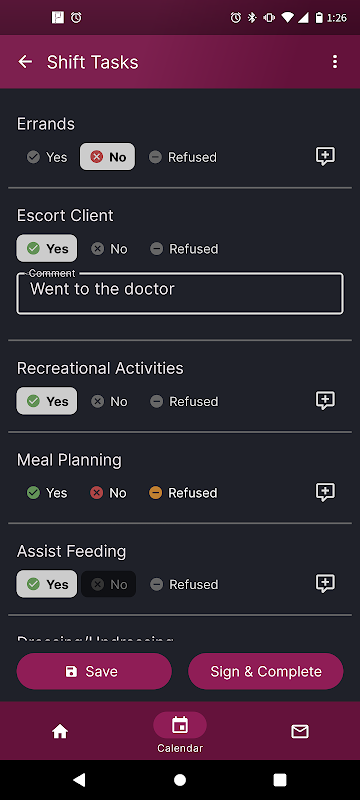
Task: Set Assist Feeding to Refused
Action: [x=184, y=584]
